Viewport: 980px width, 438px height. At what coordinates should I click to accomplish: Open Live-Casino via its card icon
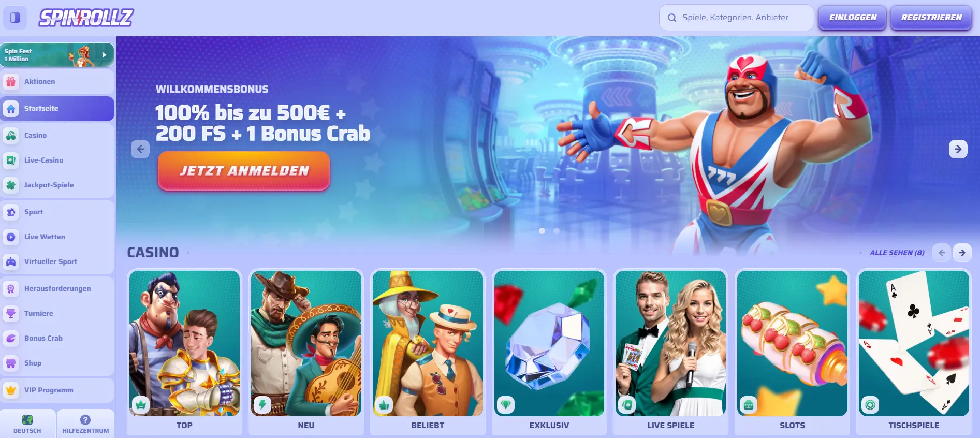(x=11, y=160)
